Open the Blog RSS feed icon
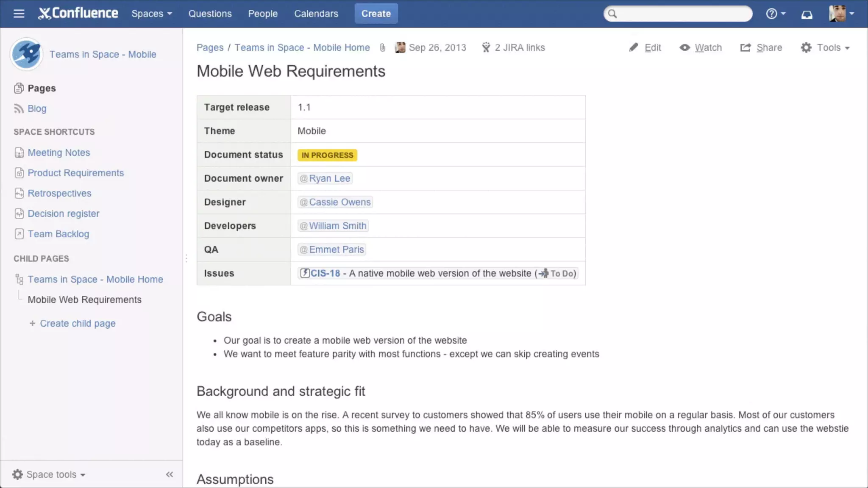This screenshot has height=488, width=868. 19,109
